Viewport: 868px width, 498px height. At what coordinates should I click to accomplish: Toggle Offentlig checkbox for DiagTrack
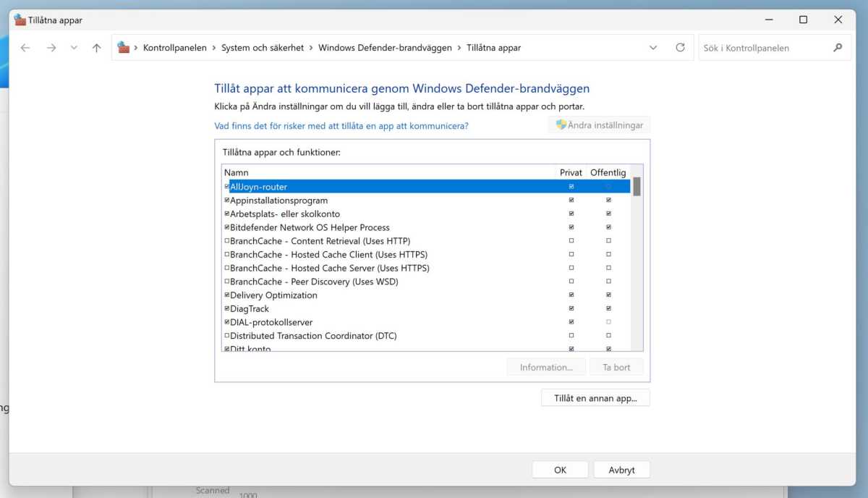click(x=608, y=308)
